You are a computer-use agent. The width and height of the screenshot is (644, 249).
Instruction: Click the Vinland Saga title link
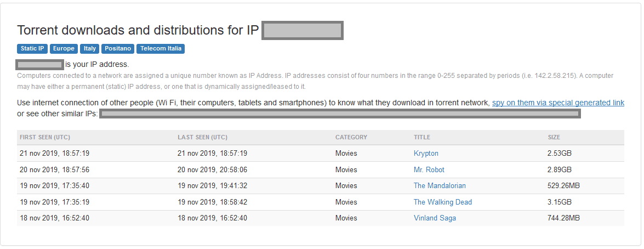[x=435, y=218]
